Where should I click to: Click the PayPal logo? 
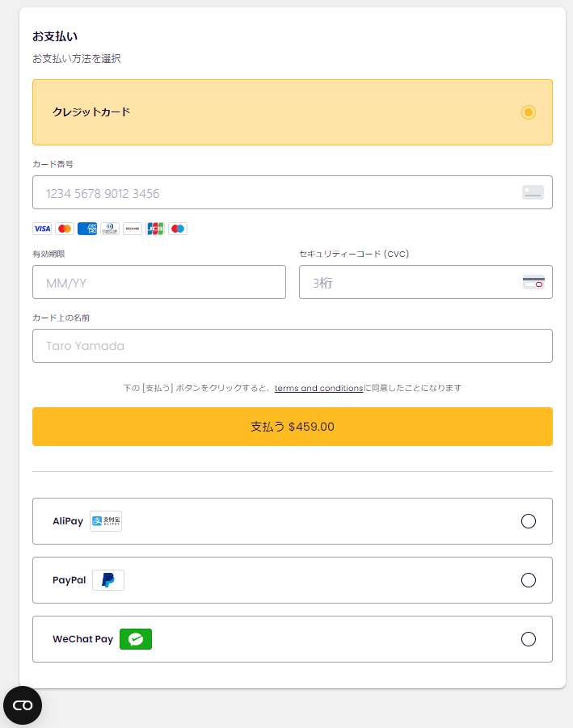(108, 580)
